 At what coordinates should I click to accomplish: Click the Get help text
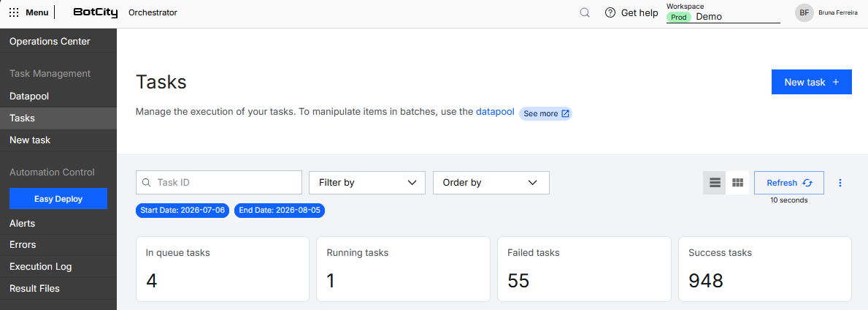point(640,12)
